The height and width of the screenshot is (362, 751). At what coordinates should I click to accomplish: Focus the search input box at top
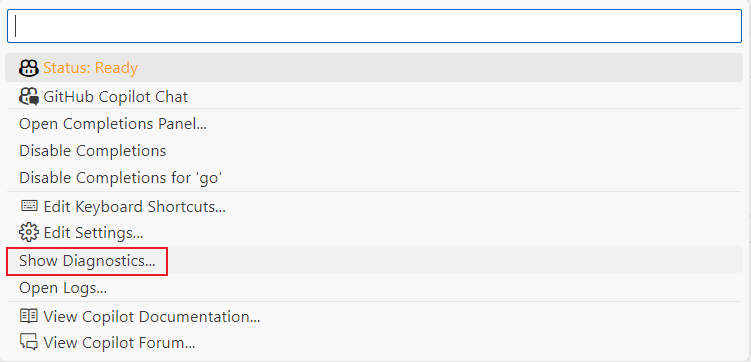tap(375, 26)
